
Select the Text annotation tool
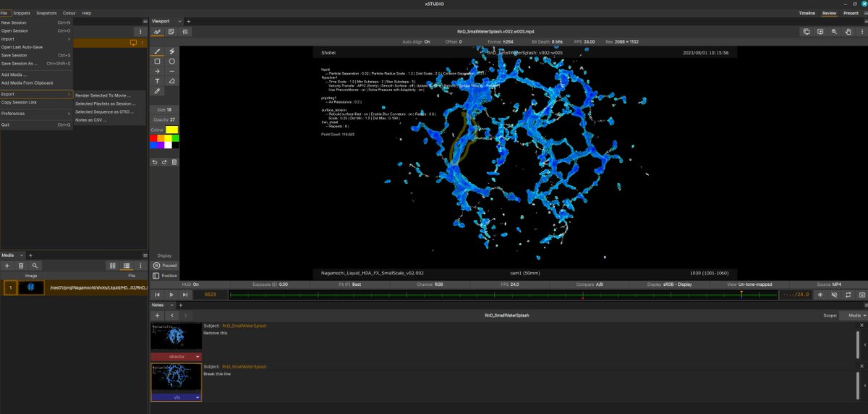pos(158,82)
